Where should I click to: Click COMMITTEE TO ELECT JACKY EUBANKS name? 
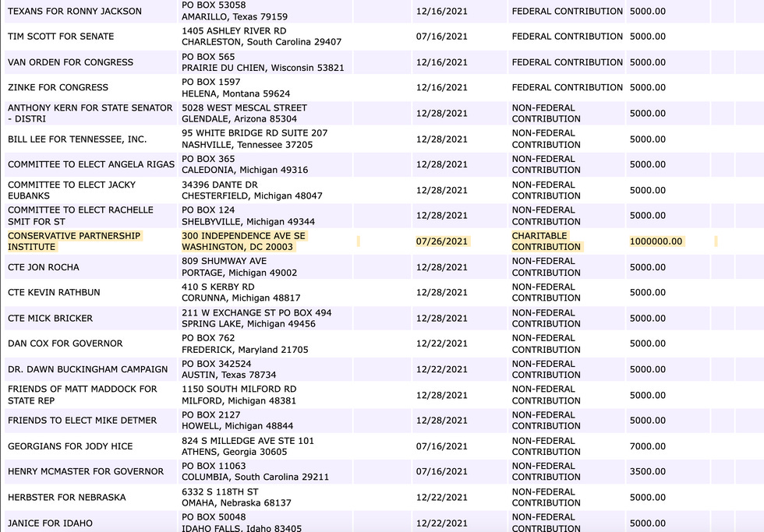click(72, 190)
